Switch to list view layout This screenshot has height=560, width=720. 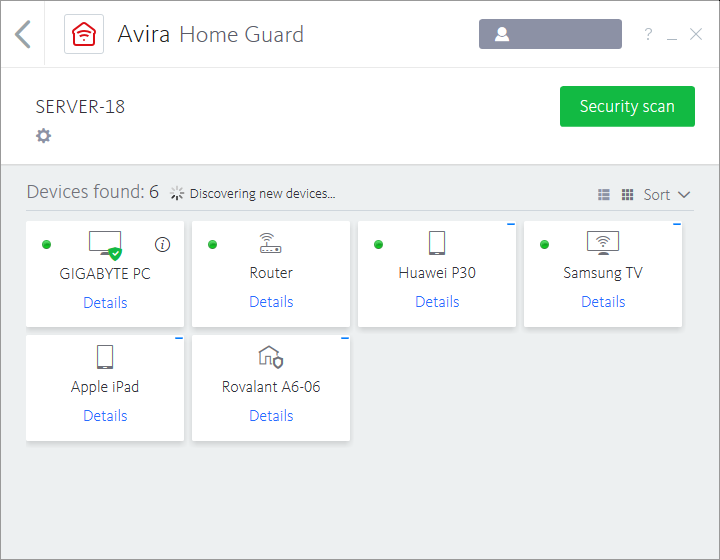(x=604, y=195)
